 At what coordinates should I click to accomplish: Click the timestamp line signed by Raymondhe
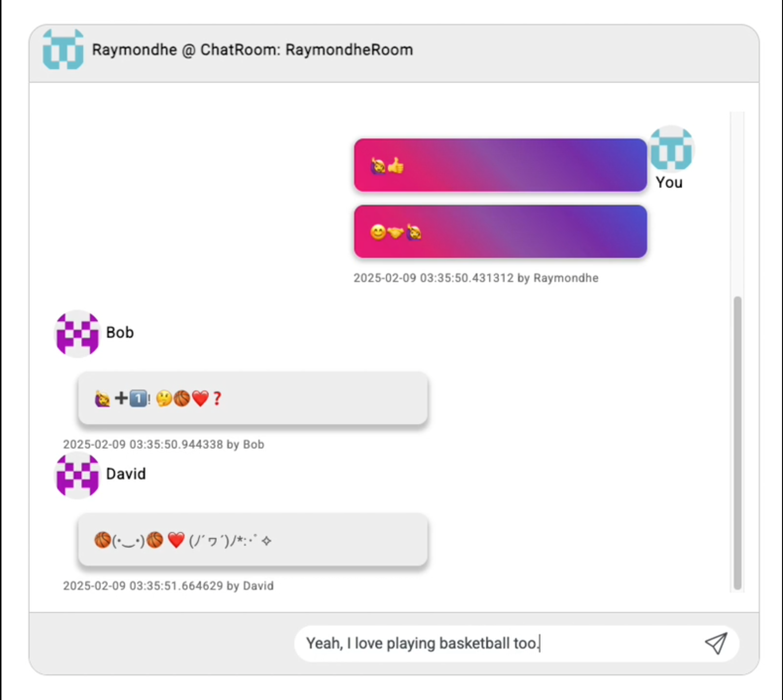point(476,278)
